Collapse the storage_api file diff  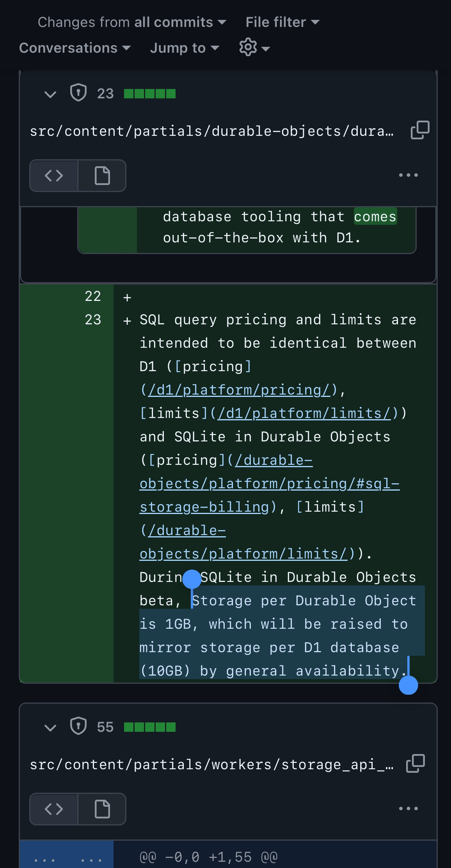(50, 727)
